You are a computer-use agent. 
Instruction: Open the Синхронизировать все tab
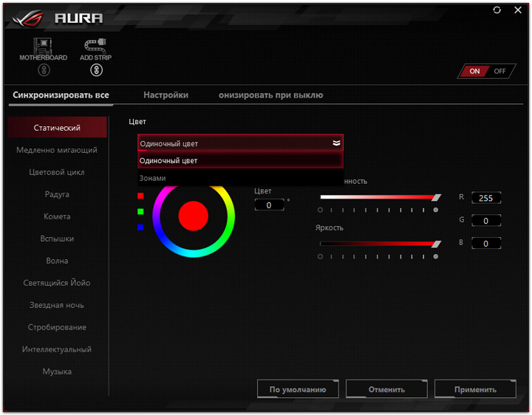tap(61, 95)
